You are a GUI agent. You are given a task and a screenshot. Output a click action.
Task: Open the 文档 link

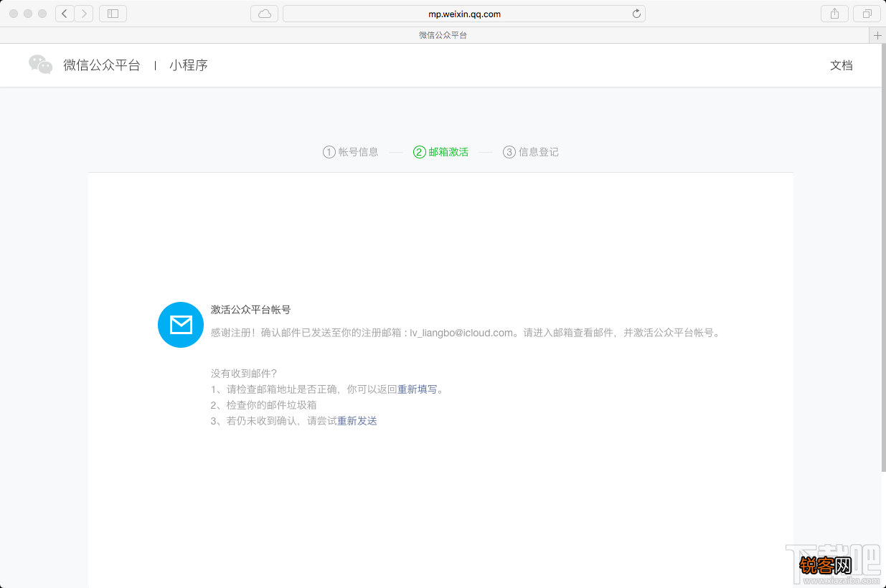(x=842, y=65)
